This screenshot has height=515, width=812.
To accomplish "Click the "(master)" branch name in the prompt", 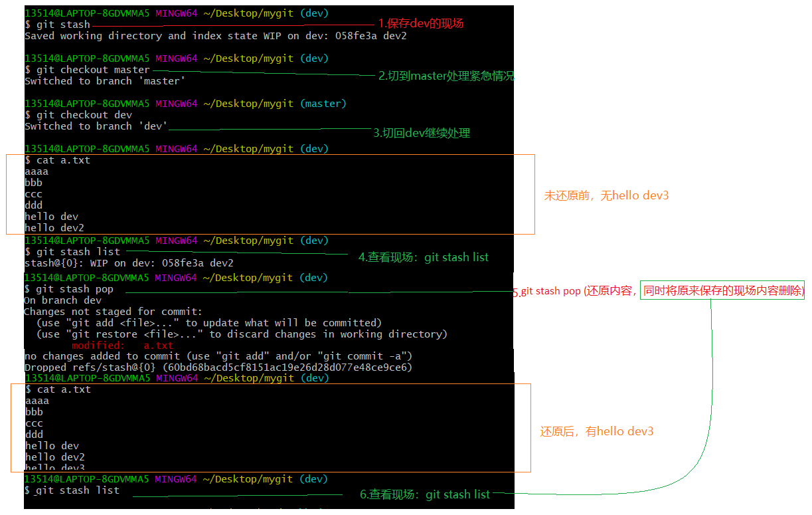I will (x=323, y=104).
